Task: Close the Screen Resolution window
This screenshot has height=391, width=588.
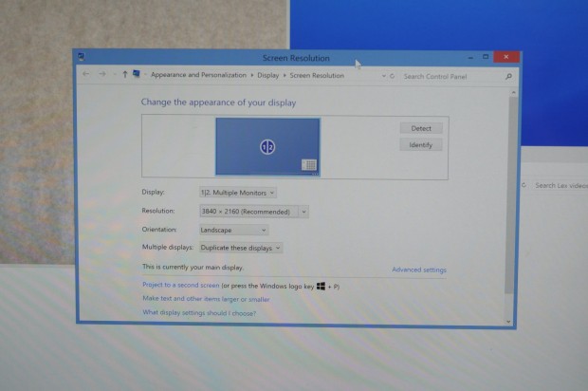Action: click(x=506, y=57)
